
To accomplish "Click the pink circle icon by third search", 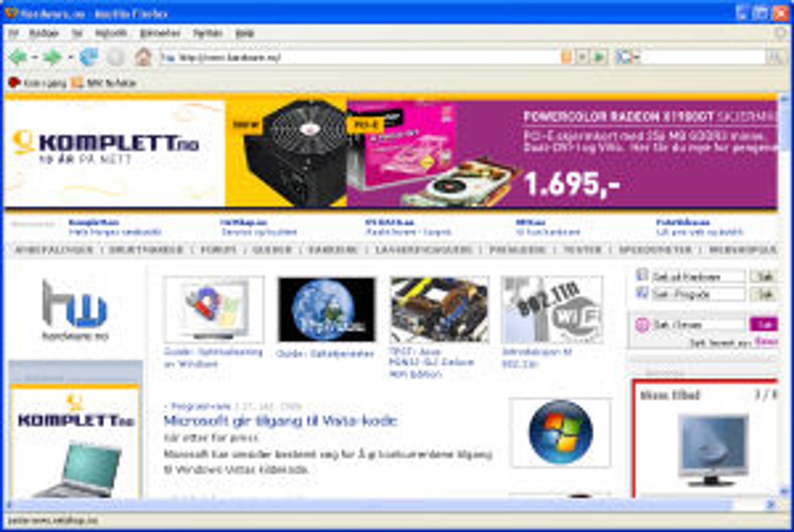I will coord(642,325).
